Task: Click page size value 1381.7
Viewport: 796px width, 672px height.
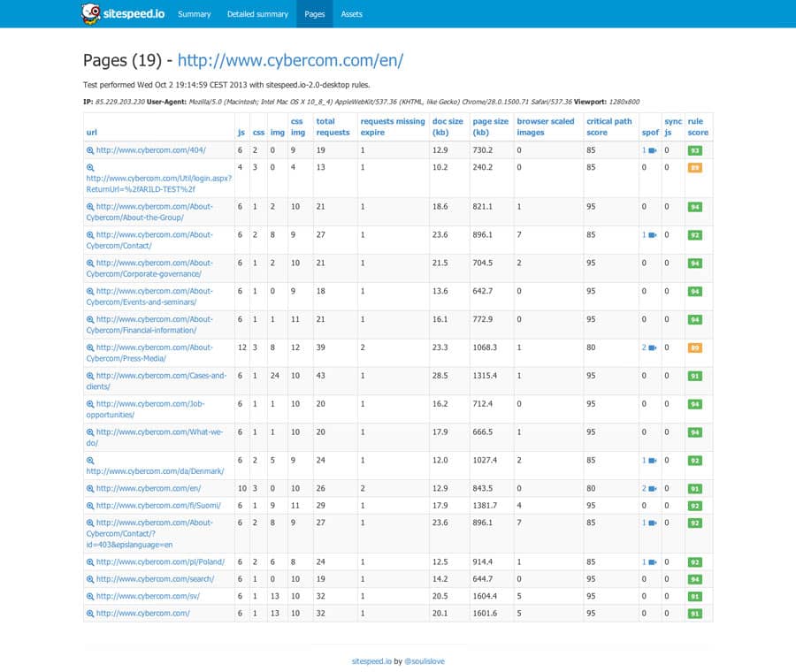Action: pyautogui.click(x=485, y=506)
